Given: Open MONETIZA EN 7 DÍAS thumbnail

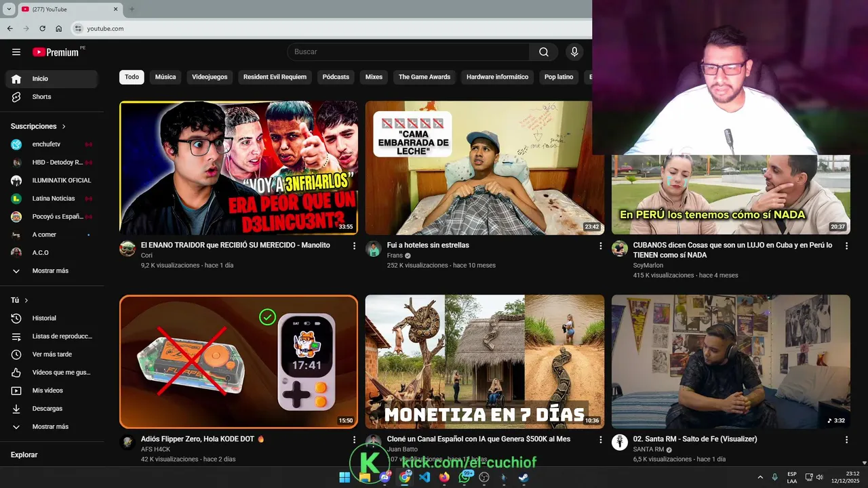Looking at the screenshot, I should 485,362.
